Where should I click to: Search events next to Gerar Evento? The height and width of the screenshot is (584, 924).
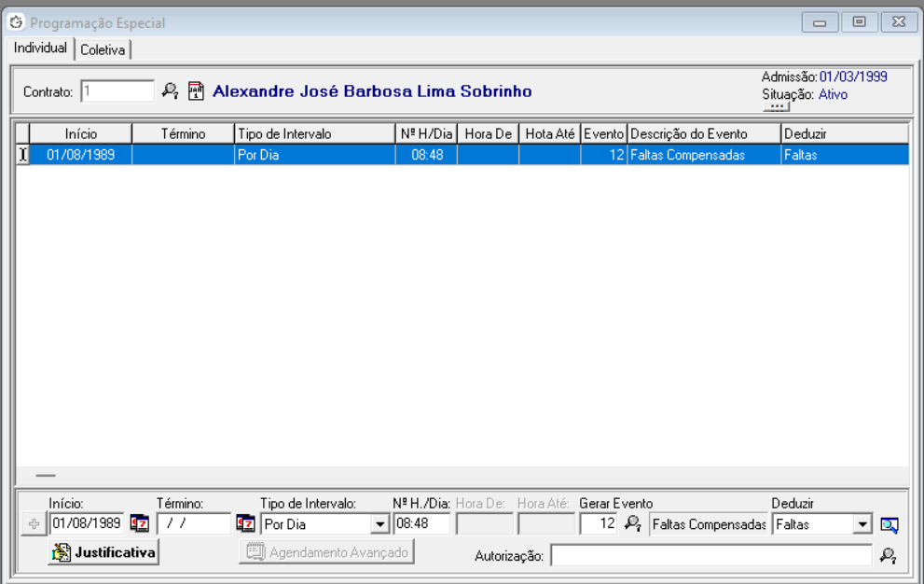click(x=633, y=524)
